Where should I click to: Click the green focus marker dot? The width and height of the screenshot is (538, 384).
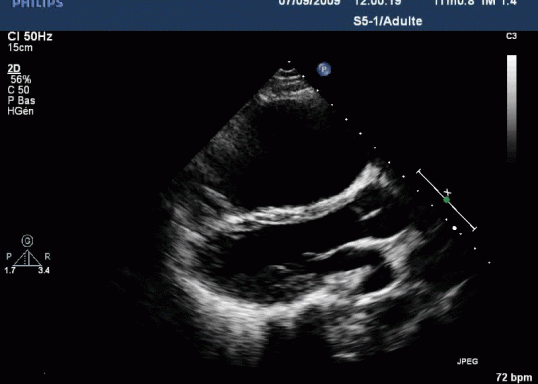[446, 200]
